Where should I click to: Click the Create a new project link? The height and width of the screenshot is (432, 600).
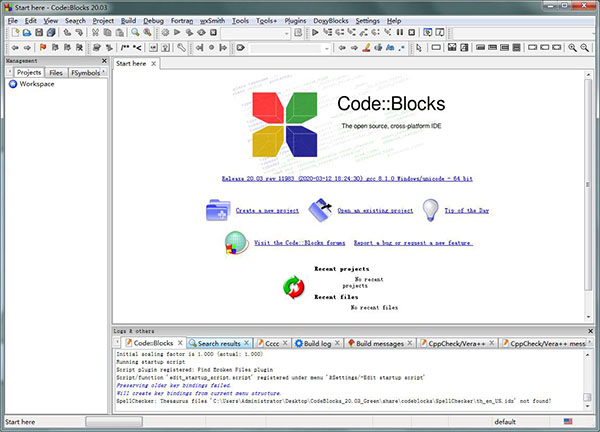[267, 210]
